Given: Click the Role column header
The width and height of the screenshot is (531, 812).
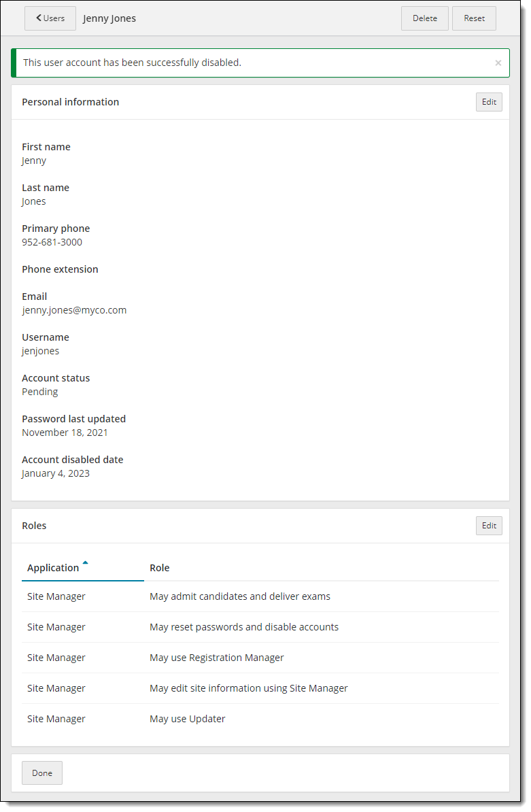Looking at the screenshot, I should (x=159, y=568).
